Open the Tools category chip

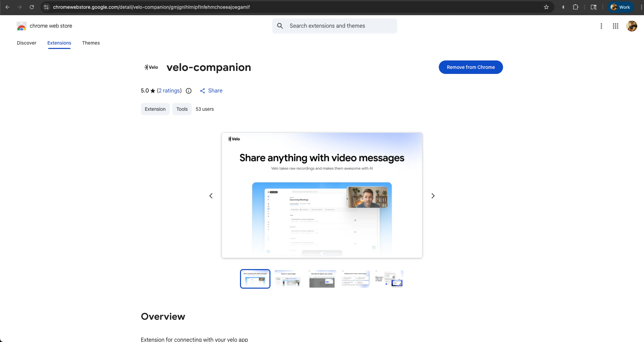182,109
